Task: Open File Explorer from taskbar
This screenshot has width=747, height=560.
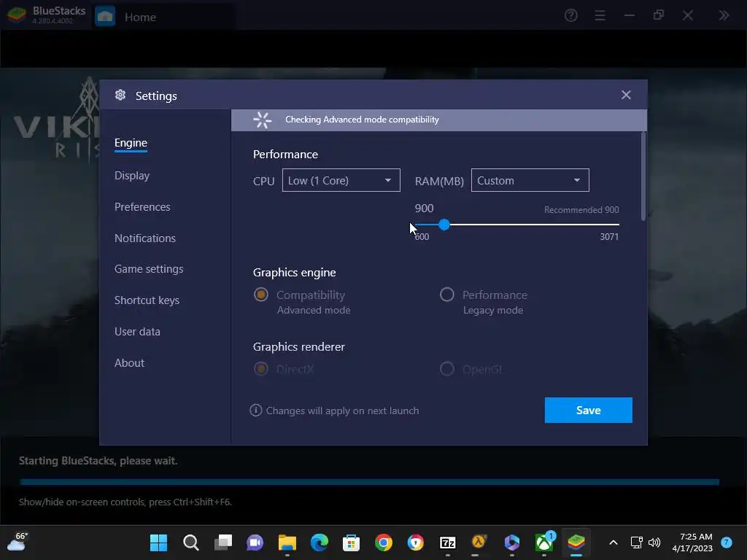Action: coord(287,542)
